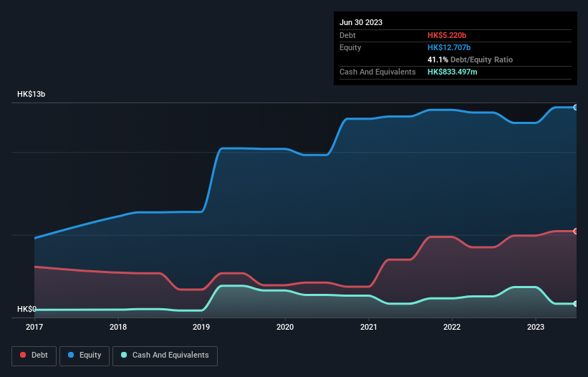Click the 2018 axis label
Viewport: 588px width, 377px height.
click(x=118, y=327)
